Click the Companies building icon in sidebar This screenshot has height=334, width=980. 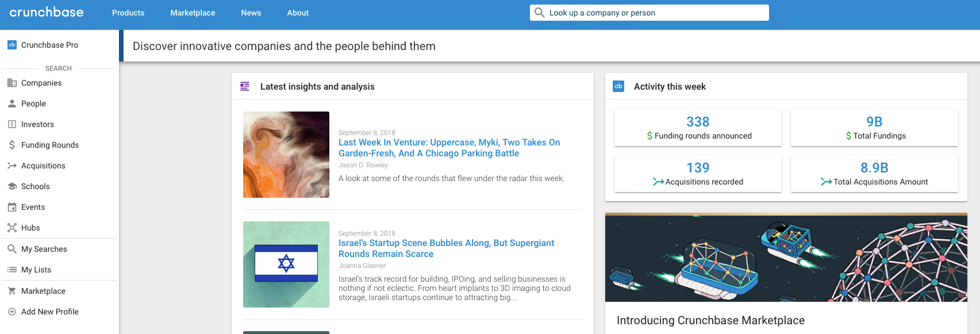[x=11, y=83]
